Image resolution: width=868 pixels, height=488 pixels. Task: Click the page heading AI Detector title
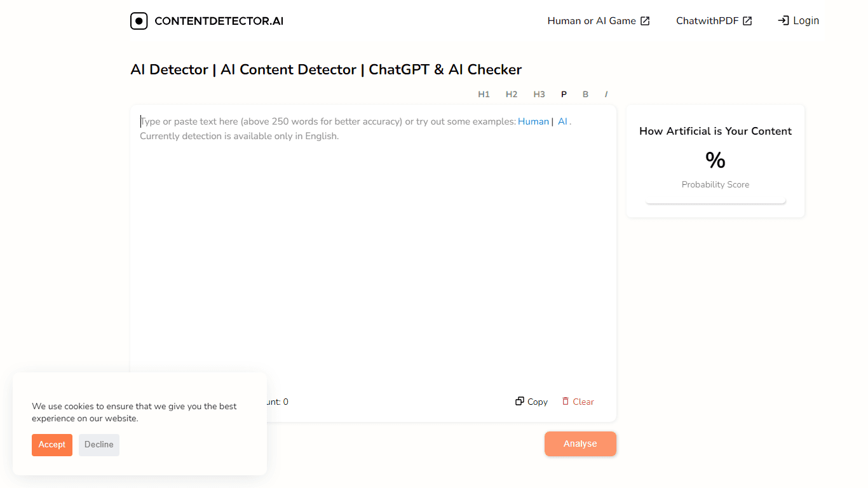326,69
